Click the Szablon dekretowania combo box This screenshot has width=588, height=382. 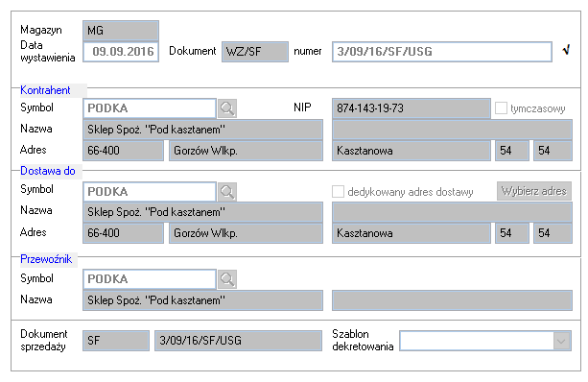tap(485, 341)
